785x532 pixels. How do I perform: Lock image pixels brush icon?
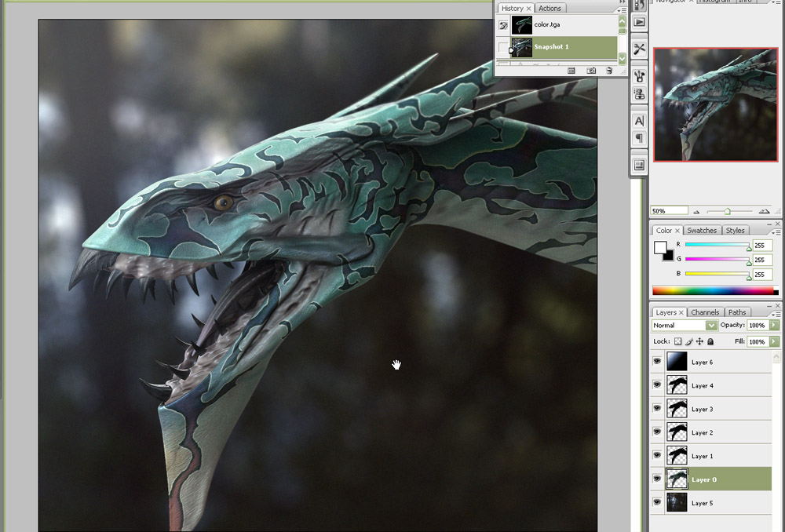point(689,341)
